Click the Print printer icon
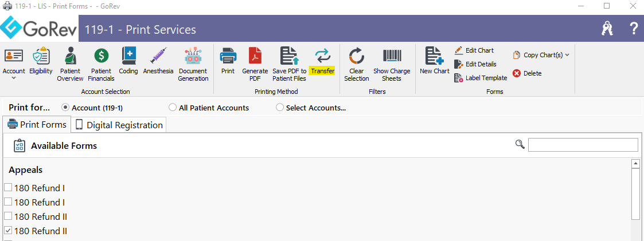The width and height of the screenshot is (644, 241). point(228,56)
